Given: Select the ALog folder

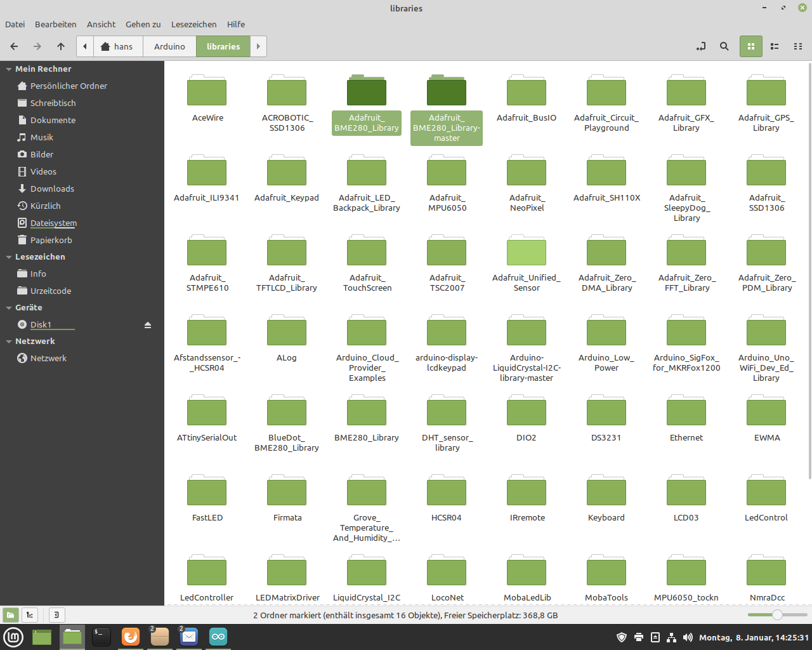Looking at the screenshot, I should coord(287,338).
